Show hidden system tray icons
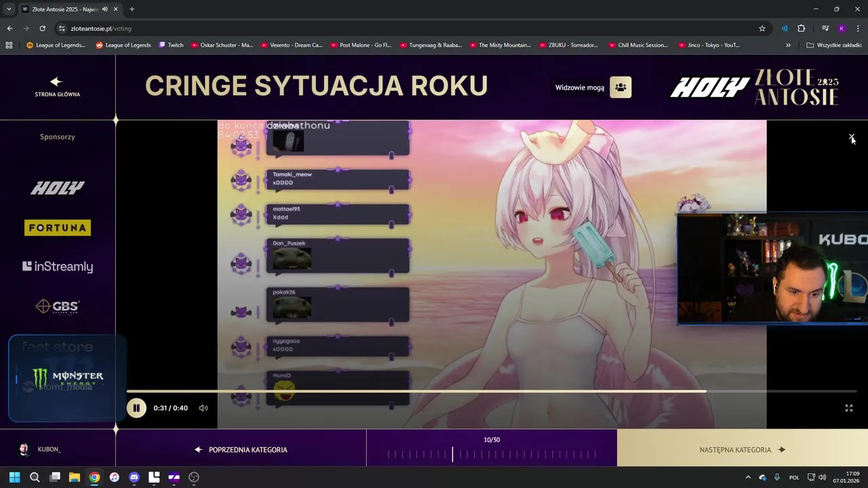 coord(748,477)
